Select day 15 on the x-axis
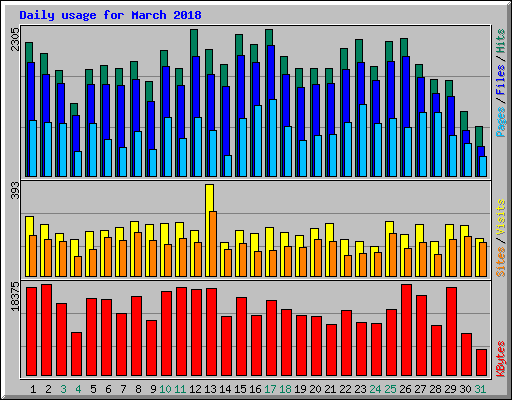Screen dimensions: 512x400 (240, 389)
